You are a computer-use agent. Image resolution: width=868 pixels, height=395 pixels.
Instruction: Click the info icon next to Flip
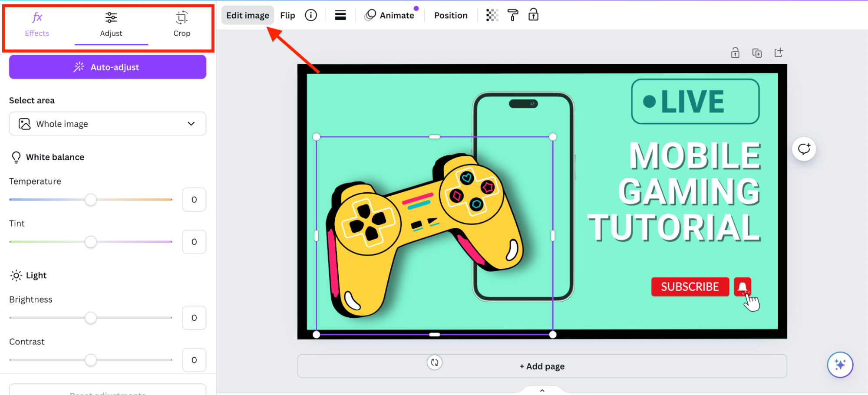[x=311, y=15]
